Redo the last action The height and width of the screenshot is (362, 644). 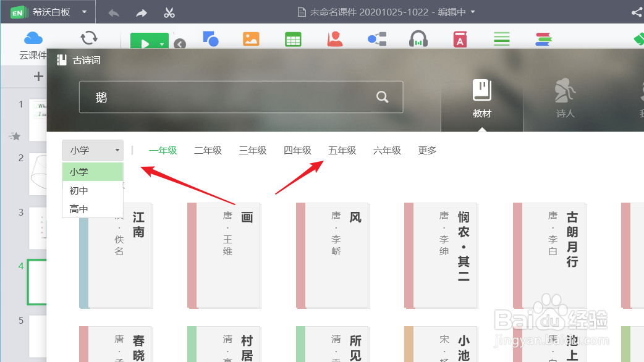click(x=142, y=13)
